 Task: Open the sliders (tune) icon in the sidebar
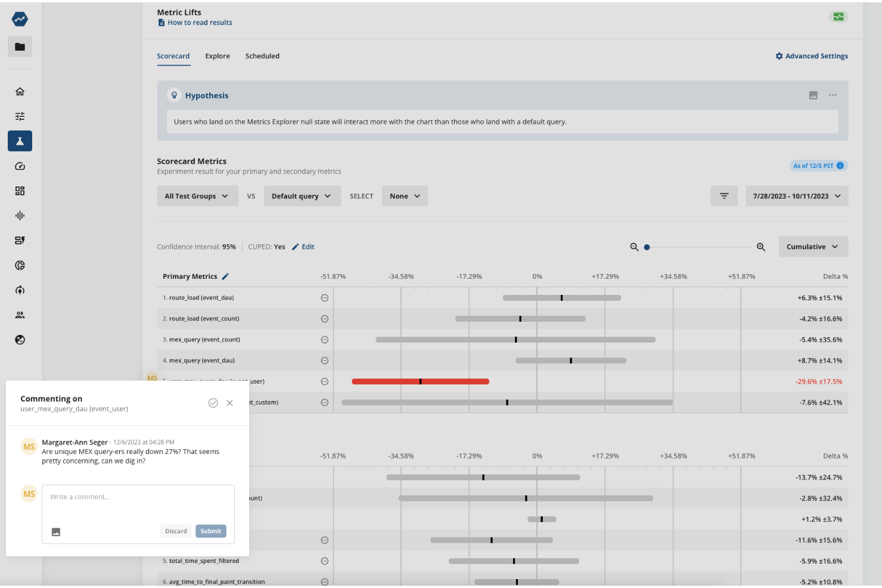[20, 116]
